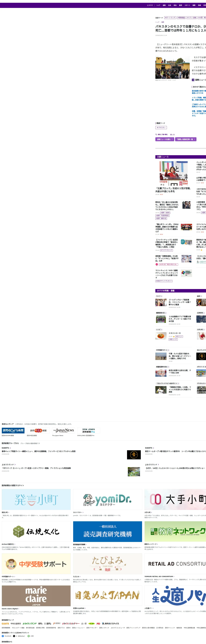206x644 pixels.
Task: Click the #選挙・自民党 tag
Action: tap(165, 213)
